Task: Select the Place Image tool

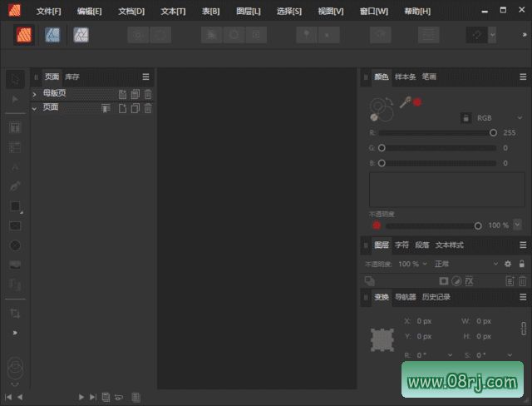Action: pos(15,265)
